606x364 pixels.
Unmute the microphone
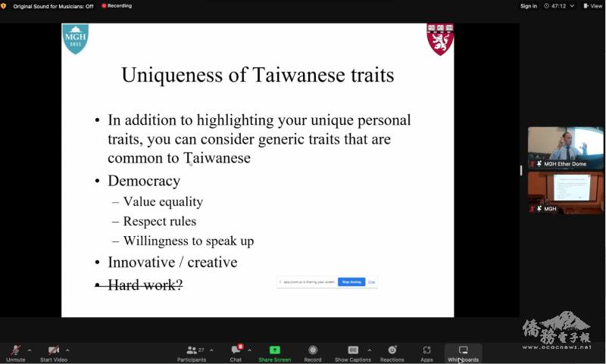point(15,351)
